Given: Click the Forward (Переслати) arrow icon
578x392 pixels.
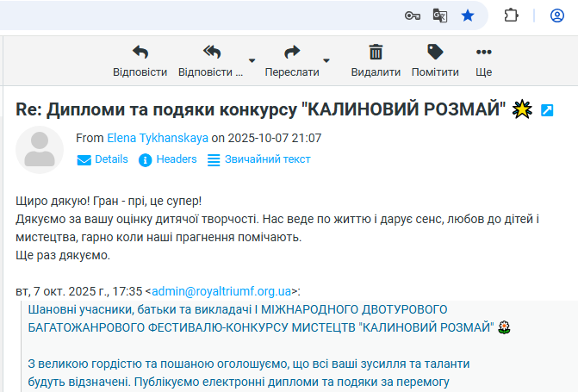Looking at the screenshot, I should coord(292,53).
